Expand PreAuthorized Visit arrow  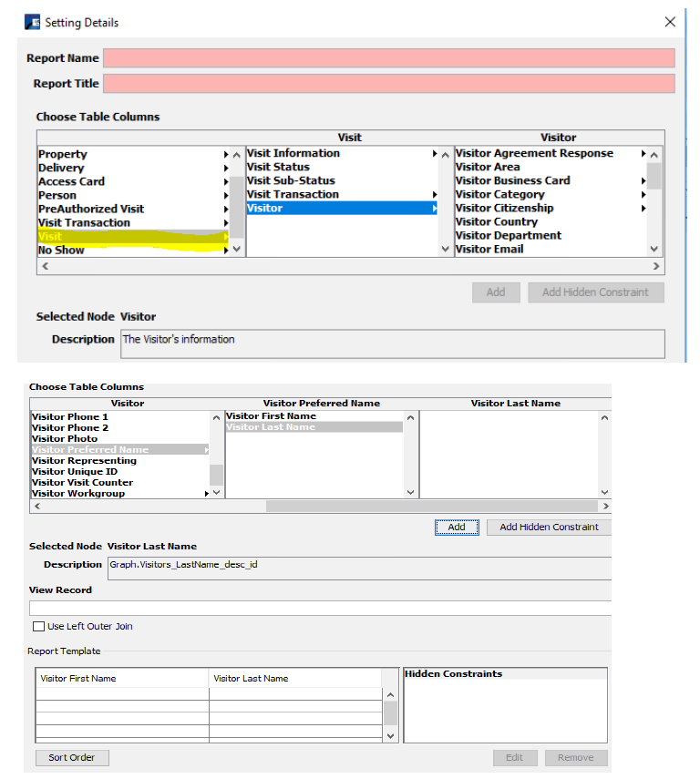[x=226, y=210]
